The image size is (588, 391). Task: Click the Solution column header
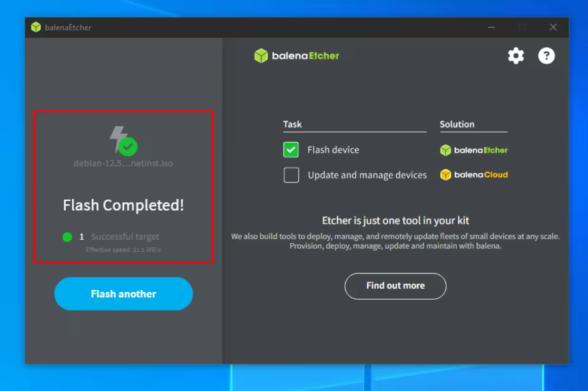click(x=457, y=124)
